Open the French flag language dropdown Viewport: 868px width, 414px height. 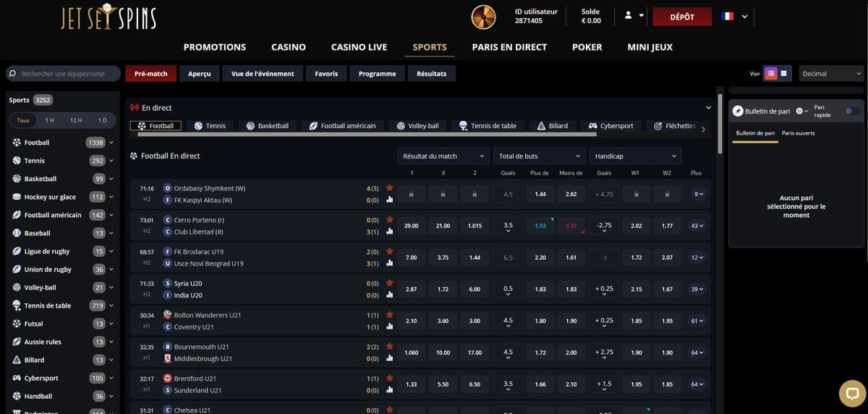(x=735, y=16)
